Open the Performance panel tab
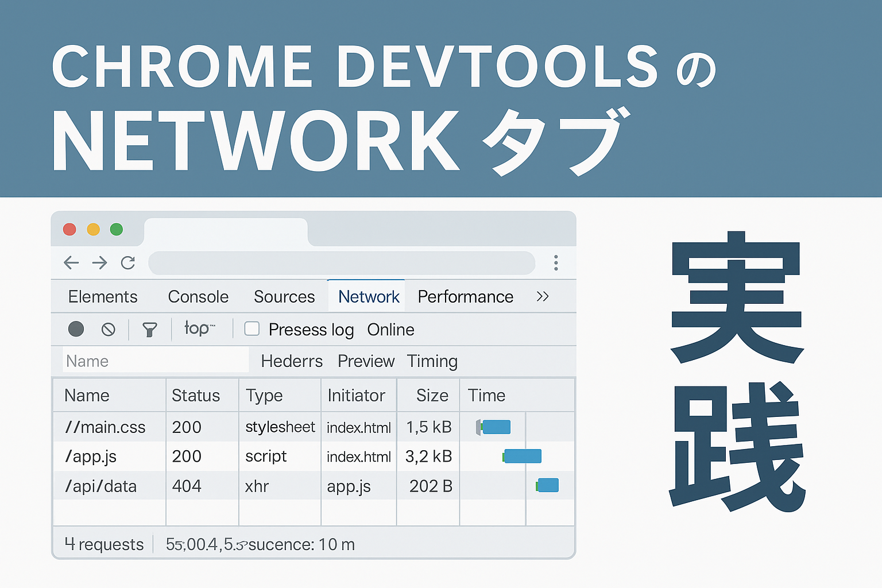 tap(465, 296)
